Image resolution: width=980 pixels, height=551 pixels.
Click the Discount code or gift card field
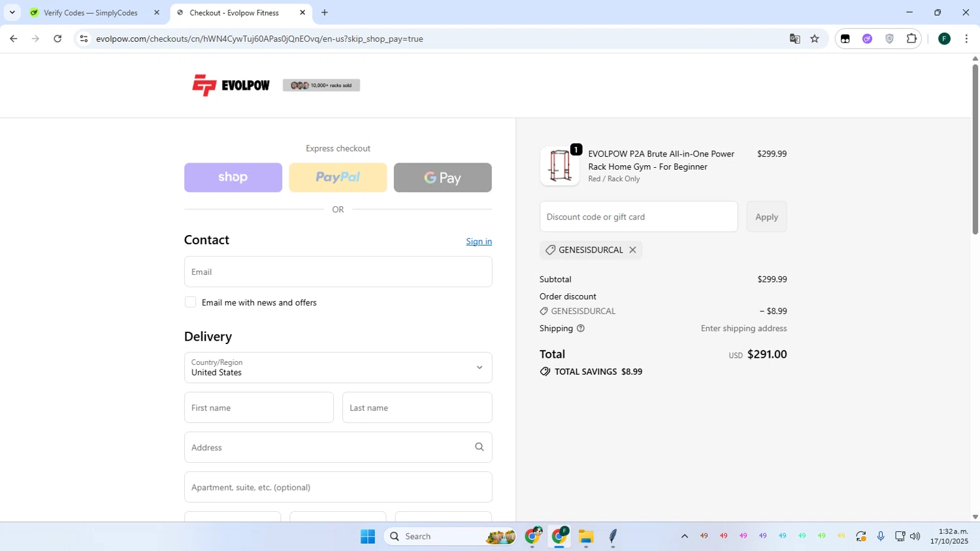tap(638, 217)
